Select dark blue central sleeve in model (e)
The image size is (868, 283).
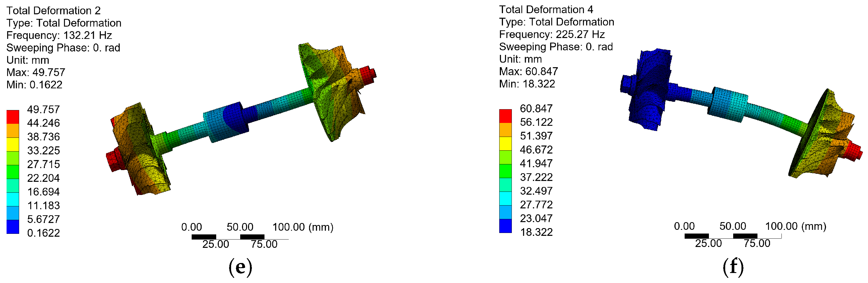coord(236,116)
